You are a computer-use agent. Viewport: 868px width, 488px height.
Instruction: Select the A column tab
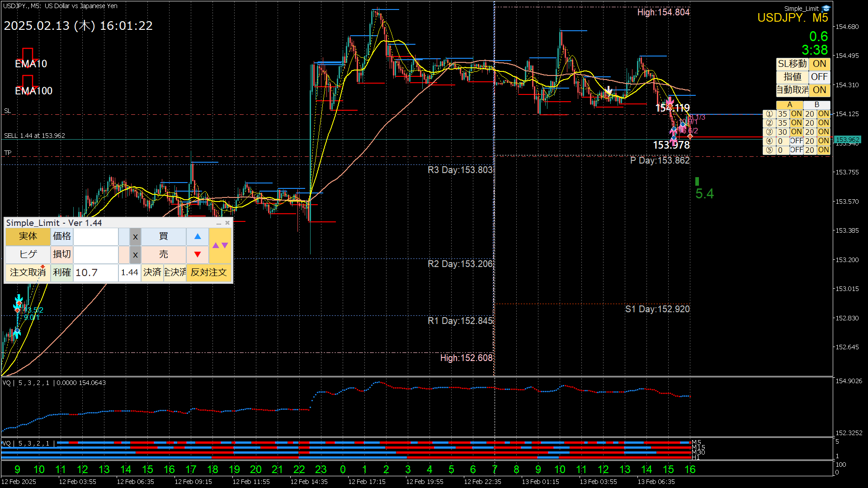click(x=789, y=105)
